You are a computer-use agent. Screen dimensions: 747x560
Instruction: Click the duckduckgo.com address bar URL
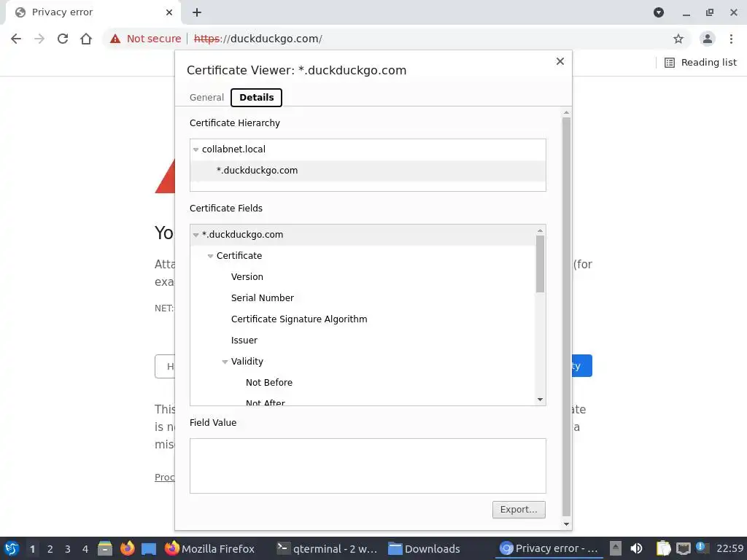pos(258,39)
